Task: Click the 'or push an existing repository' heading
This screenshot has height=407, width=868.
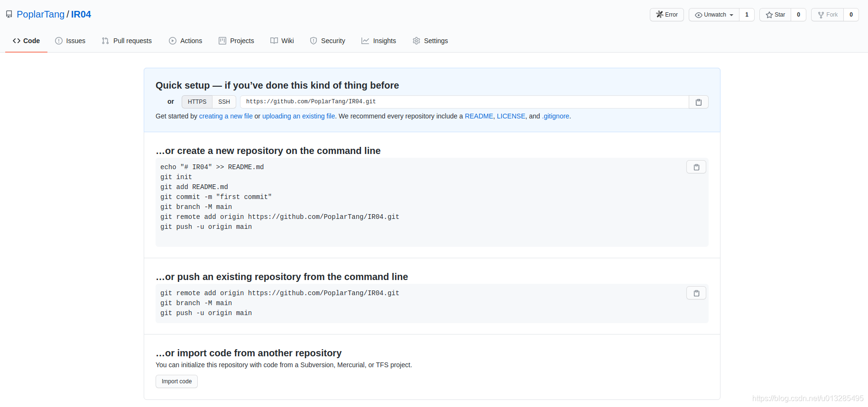Action: 282,277
